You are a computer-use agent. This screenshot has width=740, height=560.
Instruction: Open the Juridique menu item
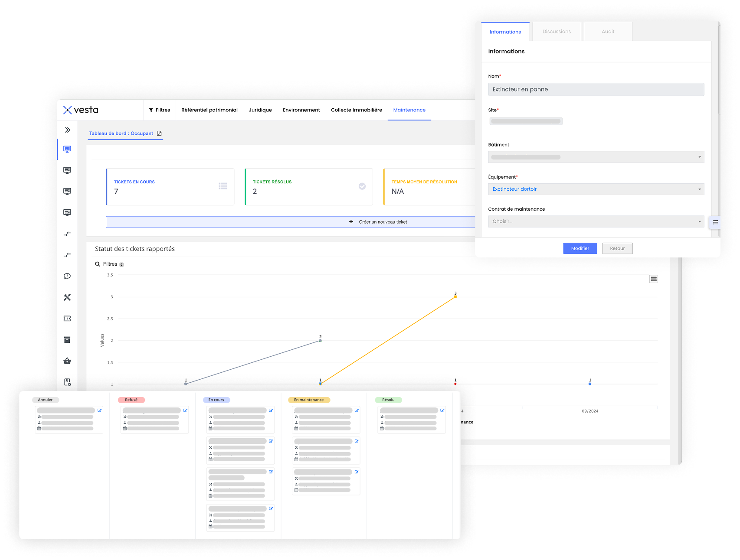point(260,110)
